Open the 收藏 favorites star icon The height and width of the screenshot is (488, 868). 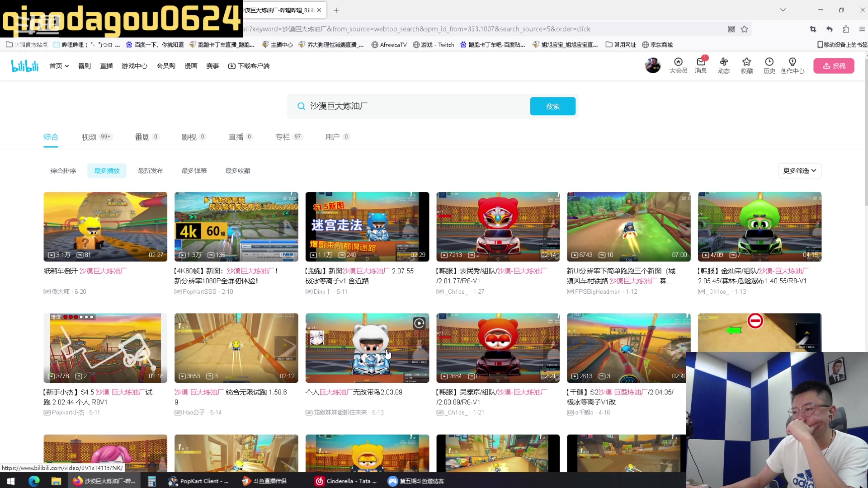tap(746, 66)
